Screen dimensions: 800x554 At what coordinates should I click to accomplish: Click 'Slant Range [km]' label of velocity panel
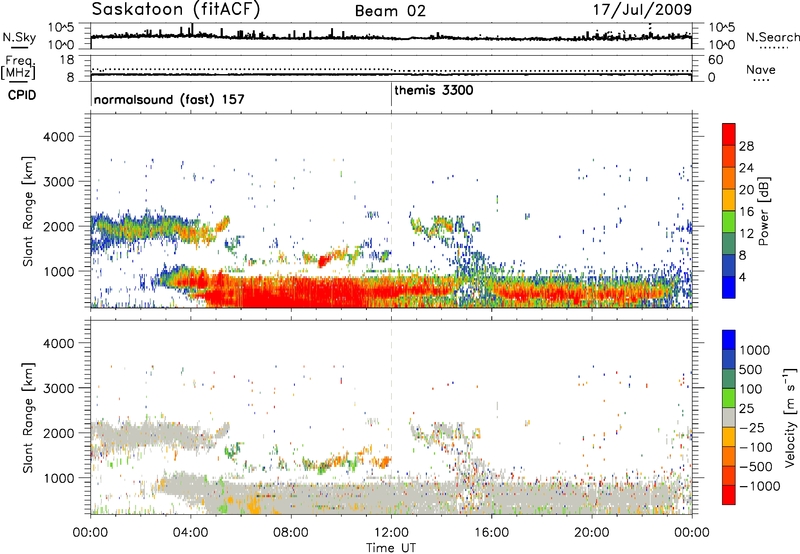pyautogui.click(x=28, y=417)
